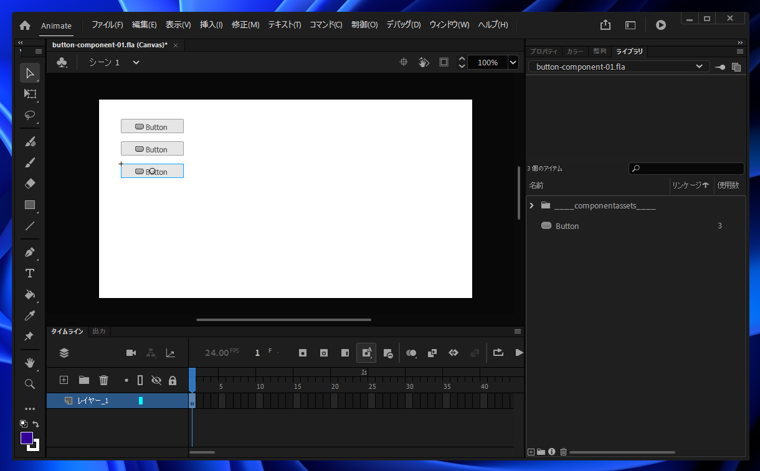Click Edit Multiple Frames icon
Viewport: 760px width, 471px height.
pyautogui.click(x=432, y=353)
